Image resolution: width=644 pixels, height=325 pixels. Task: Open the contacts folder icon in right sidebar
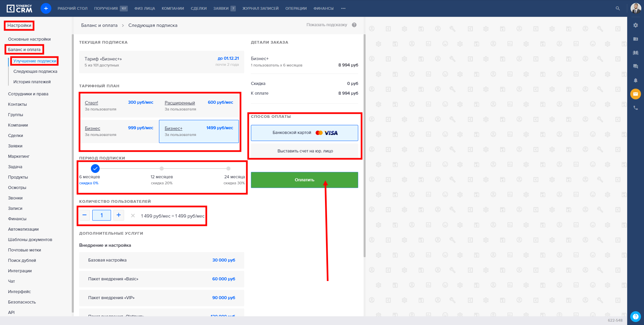(636, 39)
